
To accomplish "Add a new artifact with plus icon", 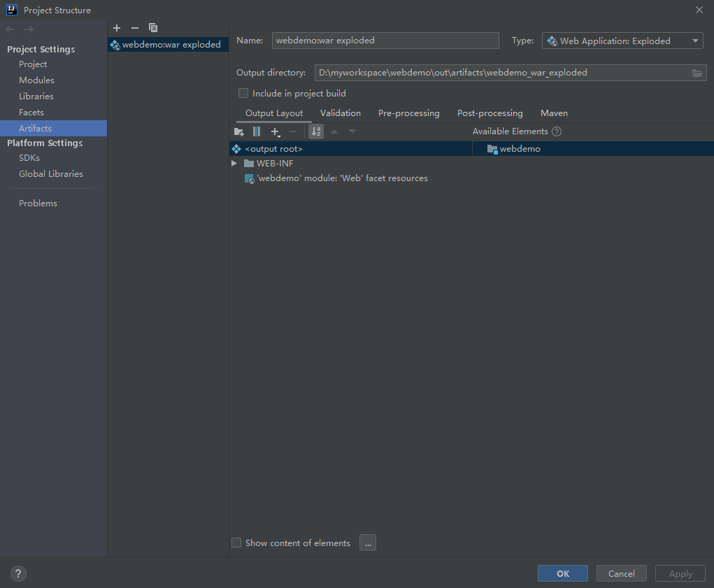I will (117, 28).
